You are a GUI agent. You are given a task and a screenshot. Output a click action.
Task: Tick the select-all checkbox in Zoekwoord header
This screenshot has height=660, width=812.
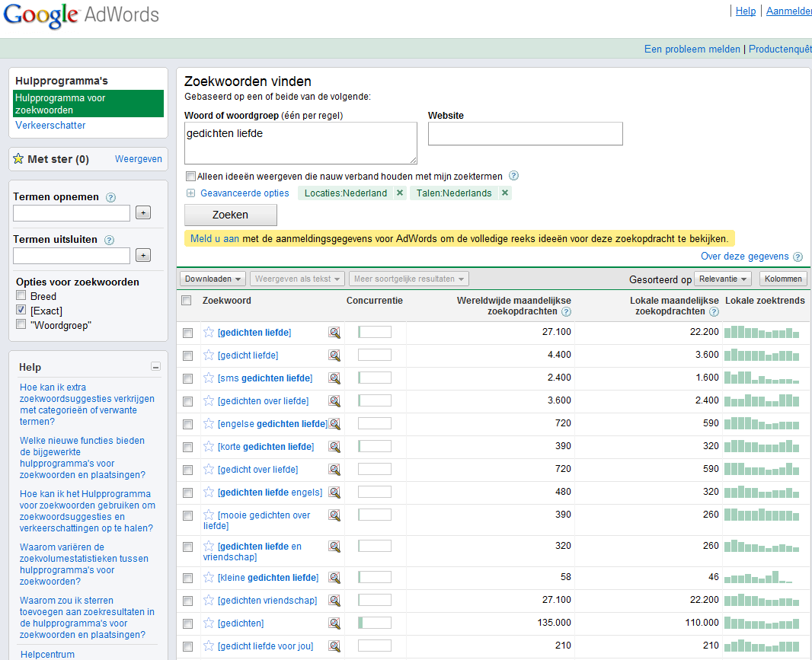[x=187, y=300]
